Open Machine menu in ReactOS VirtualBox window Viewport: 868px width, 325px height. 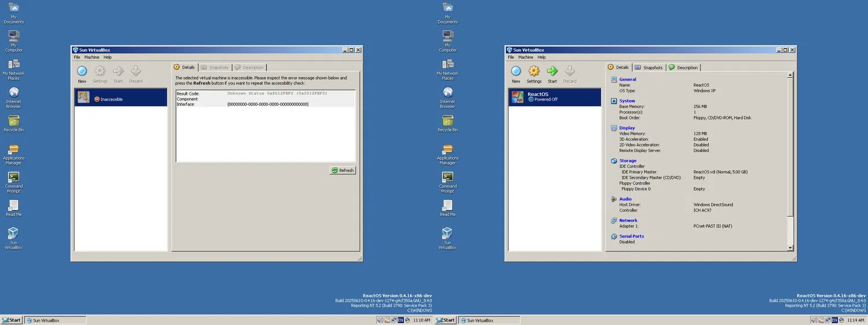coord(526,57)
